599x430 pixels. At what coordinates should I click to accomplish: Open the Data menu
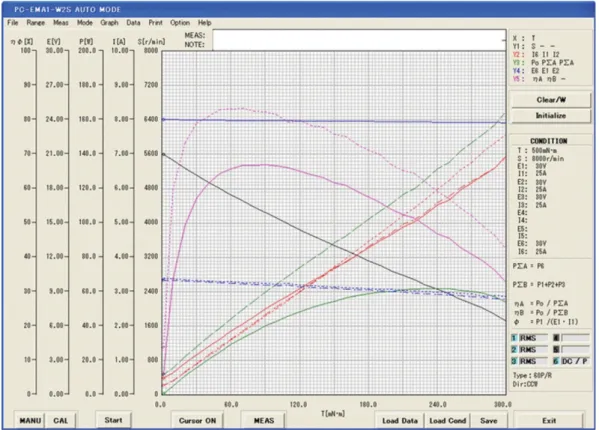[x=133, y=23]
